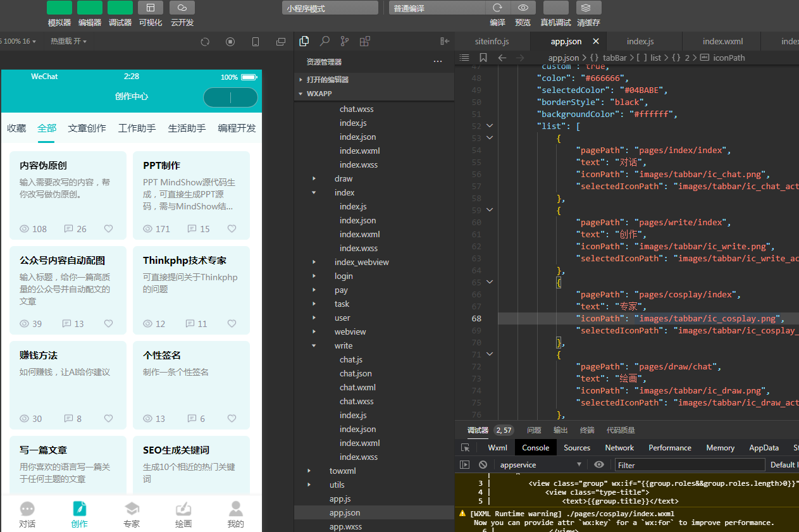Toggle the 模拟器 (Simulator) panel
Image resolution: width=799 pixels, height=532 pixels.
click(59, 8)
